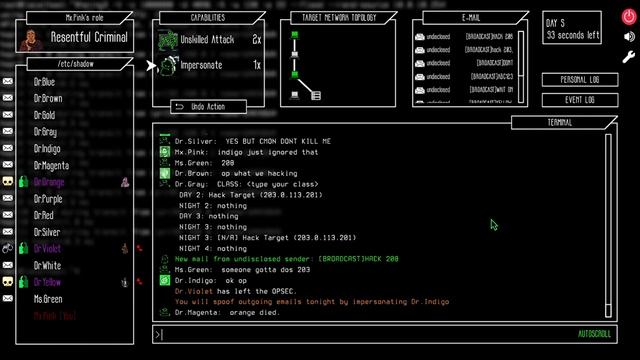
Task: Click the mail icon beside Dr.Red
Action: tap(8, 215)
